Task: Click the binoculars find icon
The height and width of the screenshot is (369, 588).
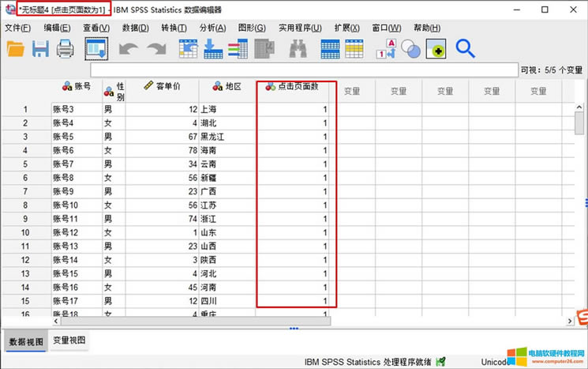Action: tap(298, 49)
